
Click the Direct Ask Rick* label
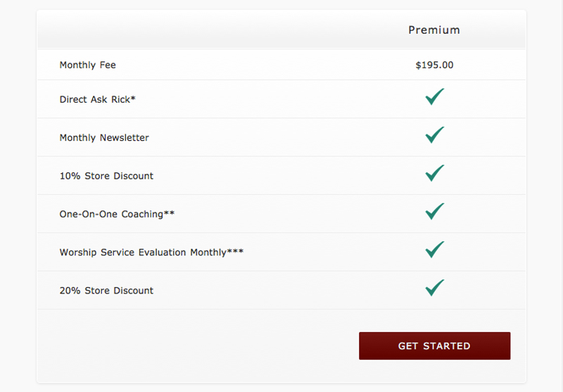click(x=97, y=100)
